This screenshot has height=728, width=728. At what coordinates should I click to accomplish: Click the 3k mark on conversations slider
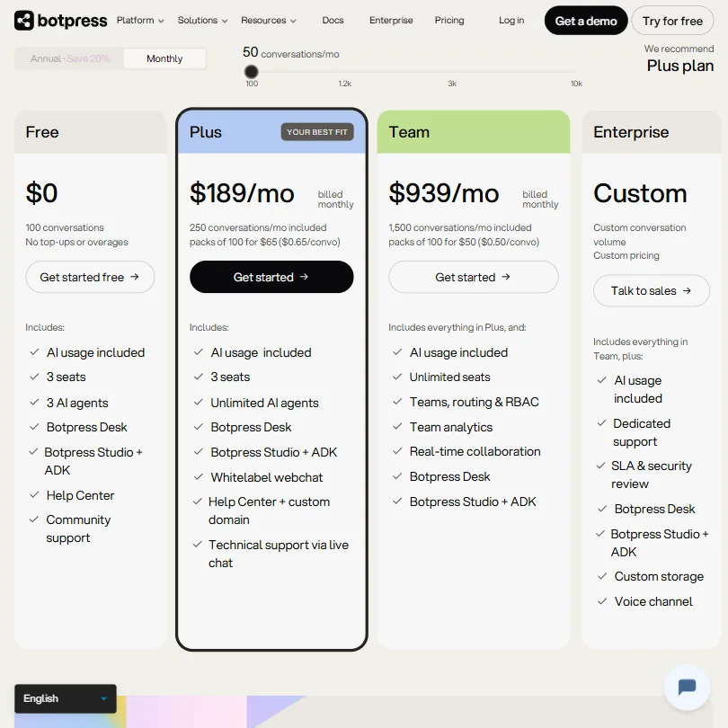452,84
